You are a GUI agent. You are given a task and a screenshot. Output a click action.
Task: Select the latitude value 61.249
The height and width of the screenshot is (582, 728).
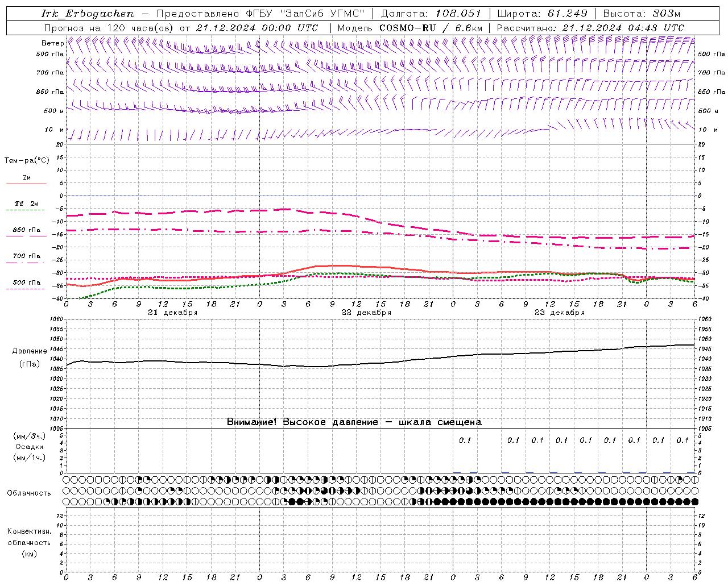[x=568, y=14]
